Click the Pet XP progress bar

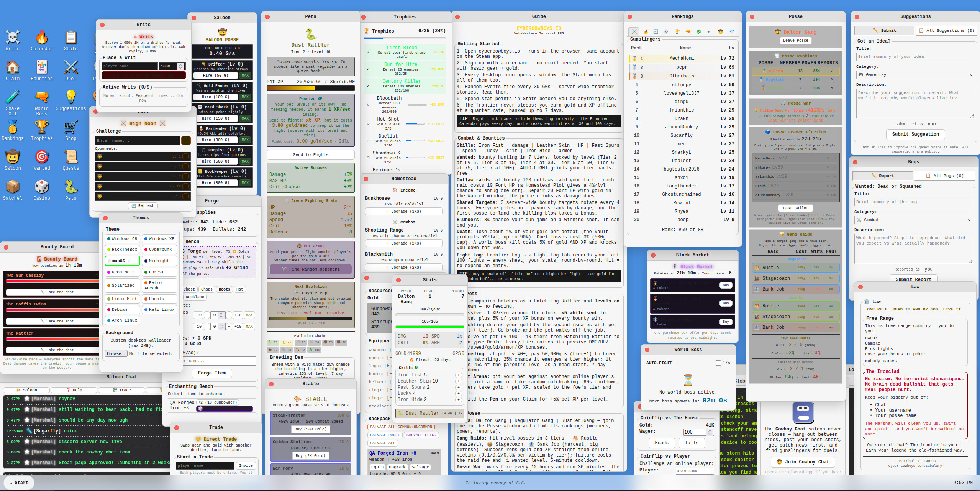click(311, 88)
